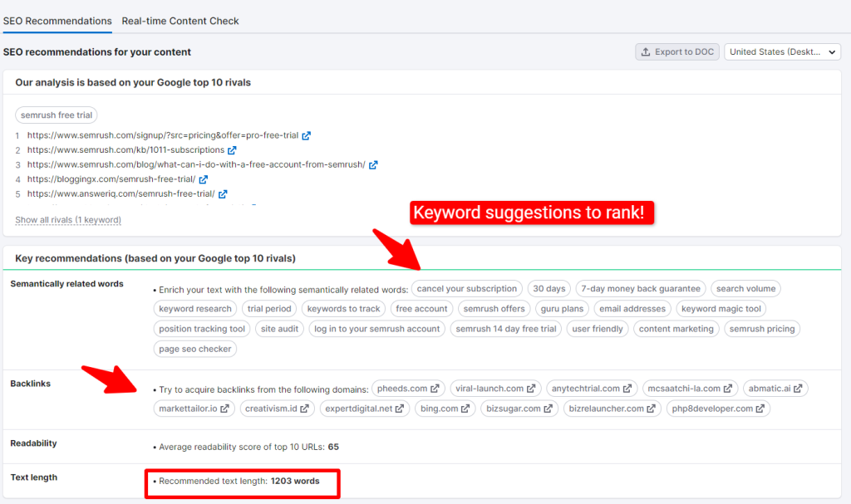Click 'search volume' keyword chip
851x504 pixels.
click(x=745, y=289)
